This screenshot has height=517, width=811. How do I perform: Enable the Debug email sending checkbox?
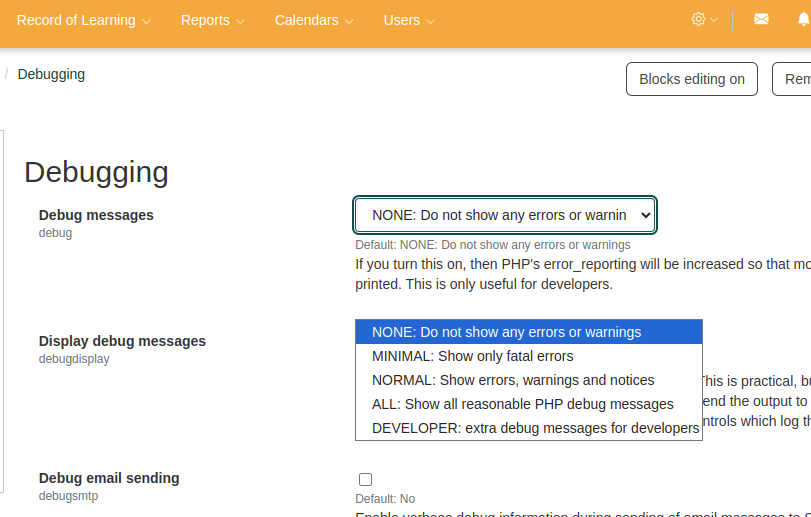pos(365,479)
